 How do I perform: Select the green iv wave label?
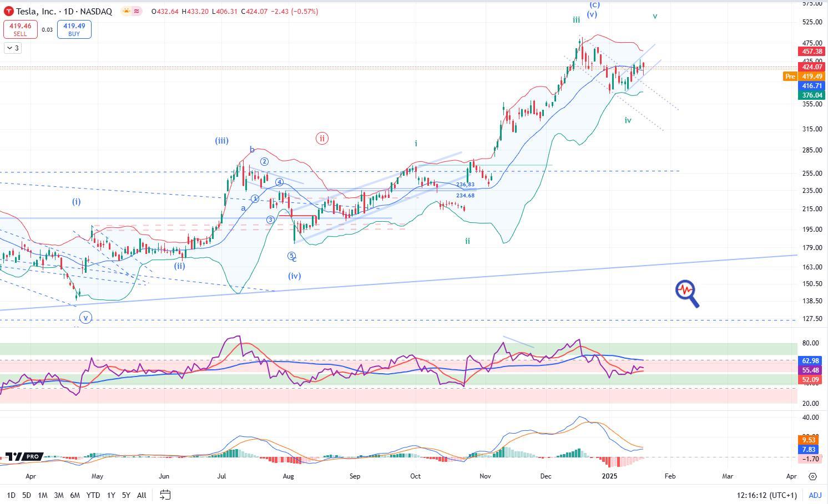(628, 120)
